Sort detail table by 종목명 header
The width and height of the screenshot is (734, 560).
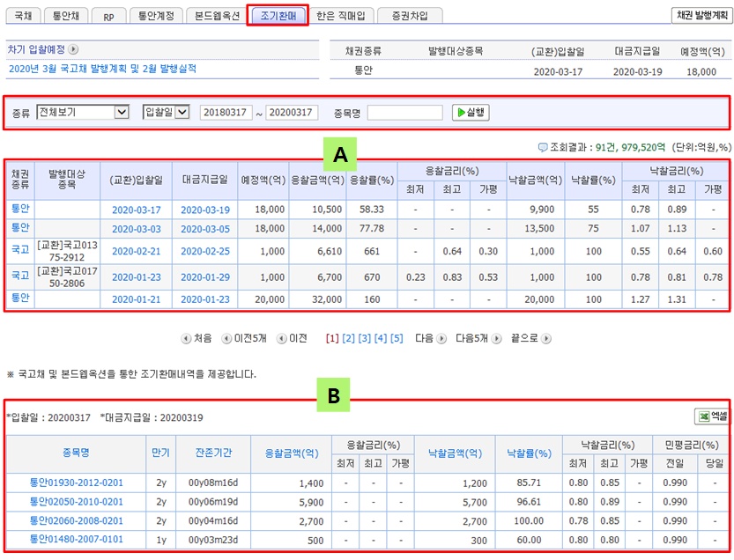[x=76, y=453]
